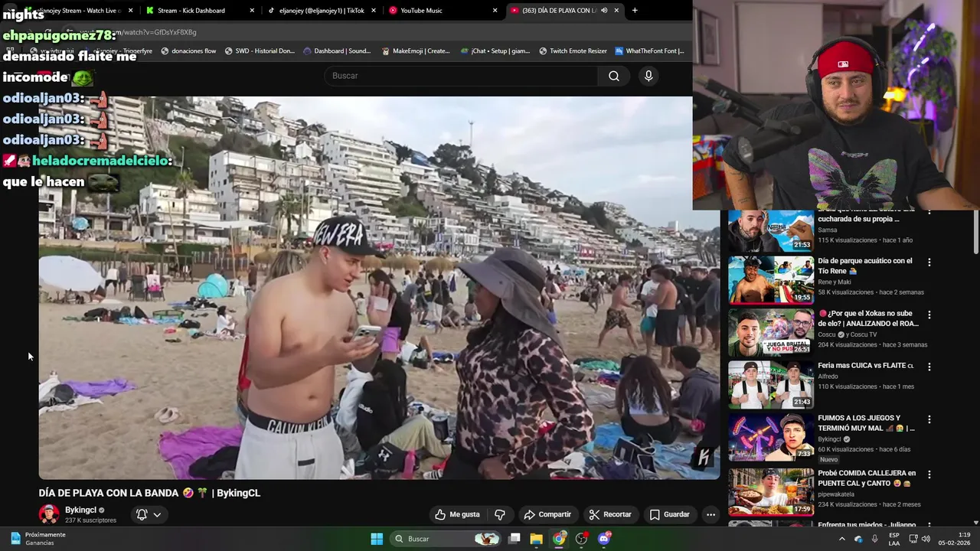Open Xokas no sube de elo thumbnail

770,332
